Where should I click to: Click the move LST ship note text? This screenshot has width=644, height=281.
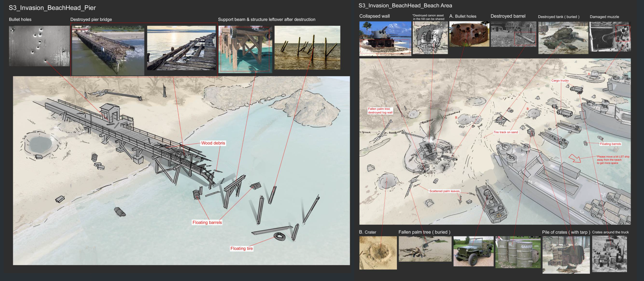[x=613, y=160]
